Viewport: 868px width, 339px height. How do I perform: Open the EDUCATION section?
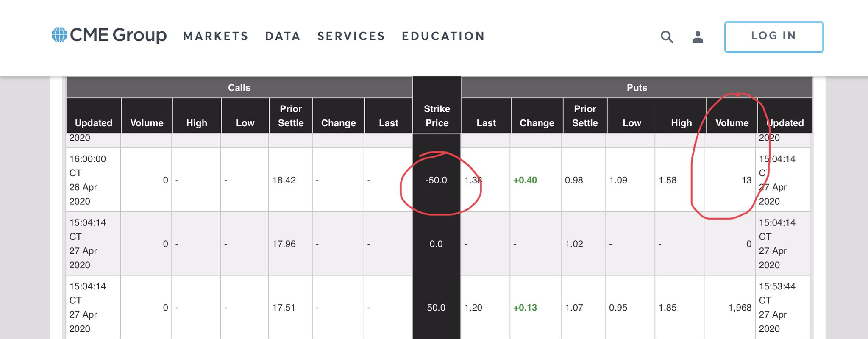pyautogui.click(x=443, y=36)
